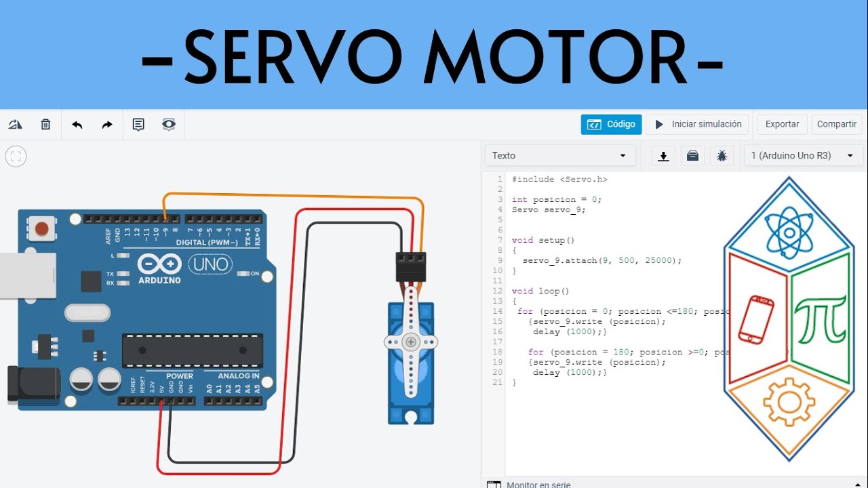This screenshot has height=488, width=868.
Task: Open the Arduino Uno R3 board dropdown
Action: coord(802,156)
